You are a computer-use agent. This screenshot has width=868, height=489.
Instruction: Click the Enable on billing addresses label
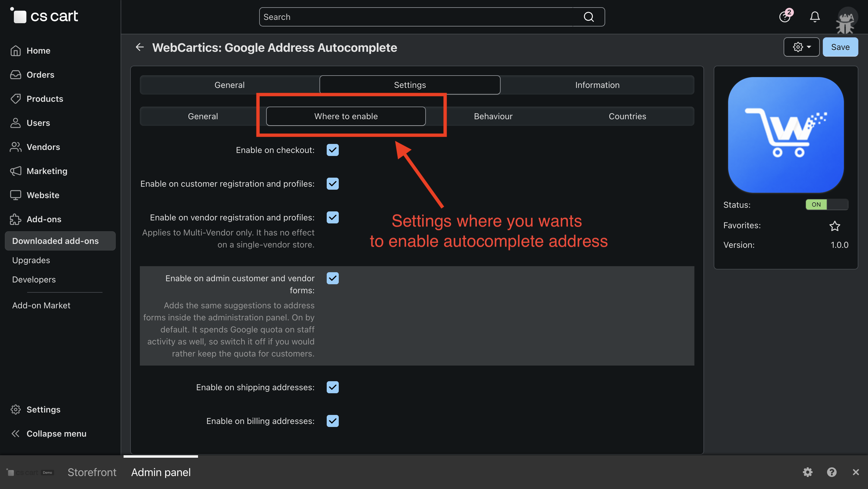click(260, 421)
